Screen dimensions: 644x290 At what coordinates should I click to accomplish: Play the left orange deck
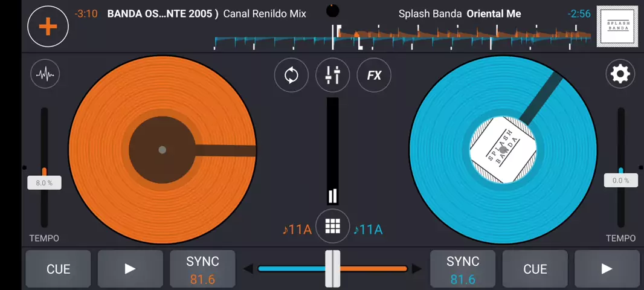pyautogui.click(x=130, y=269)
